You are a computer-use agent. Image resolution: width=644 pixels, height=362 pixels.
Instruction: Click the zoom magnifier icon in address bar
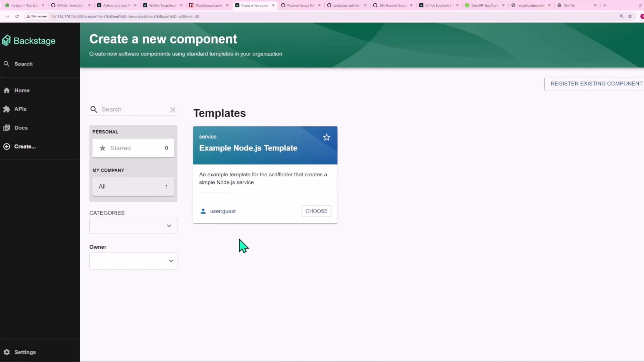[621, 16]
